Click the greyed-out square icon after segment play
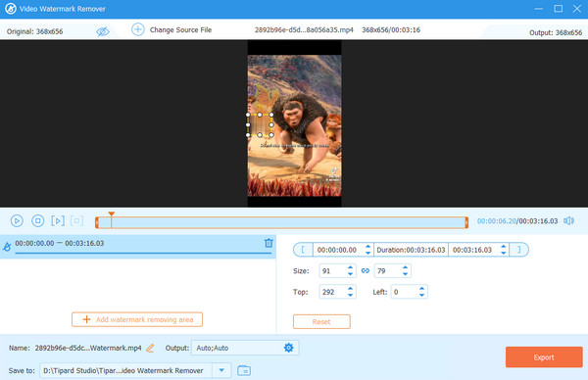 coord(76,220)
